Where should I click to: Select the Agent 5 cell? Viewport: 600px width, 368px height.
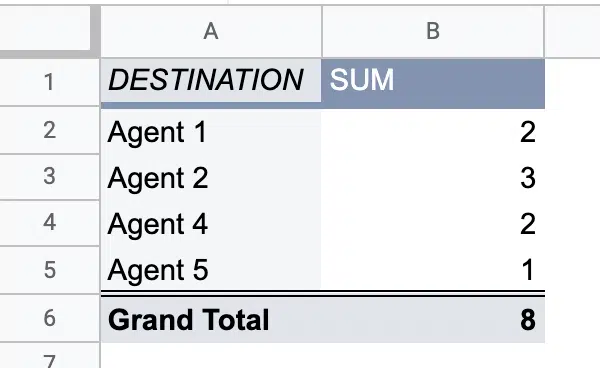(x=211, y=270)
